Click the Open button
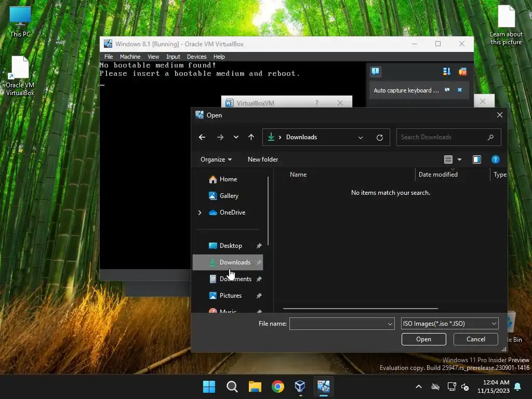Viewport: 532px width, 399px height. [x=423, y=339]
